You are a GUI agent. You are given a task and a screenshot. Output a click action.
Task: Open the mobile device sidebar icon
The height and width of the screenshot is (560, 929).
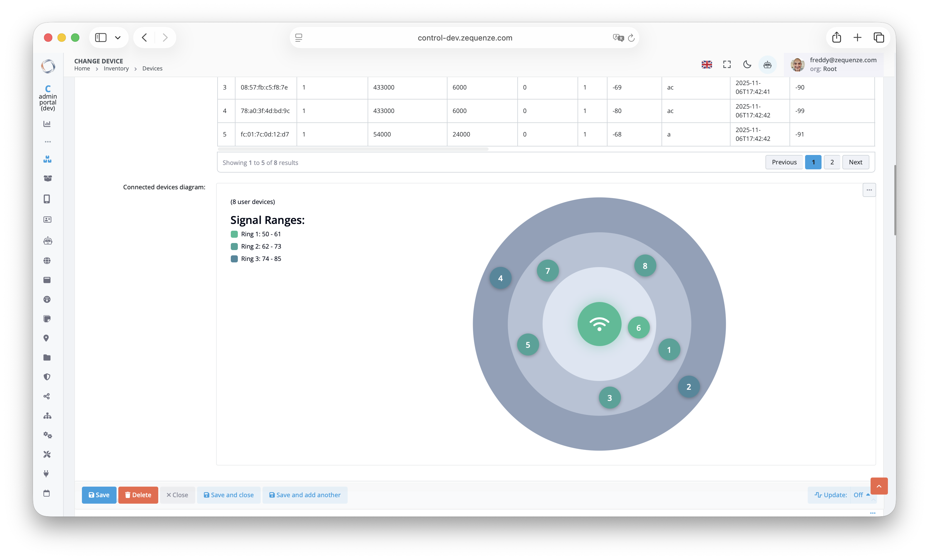click(47, 199)
